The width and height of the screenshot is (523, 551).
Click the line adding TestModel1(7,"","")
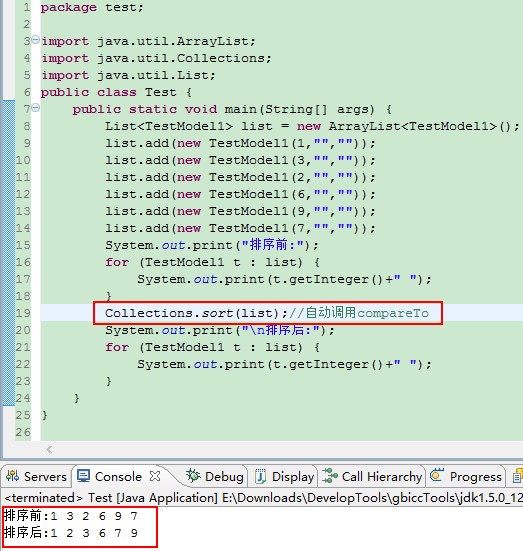240,228
